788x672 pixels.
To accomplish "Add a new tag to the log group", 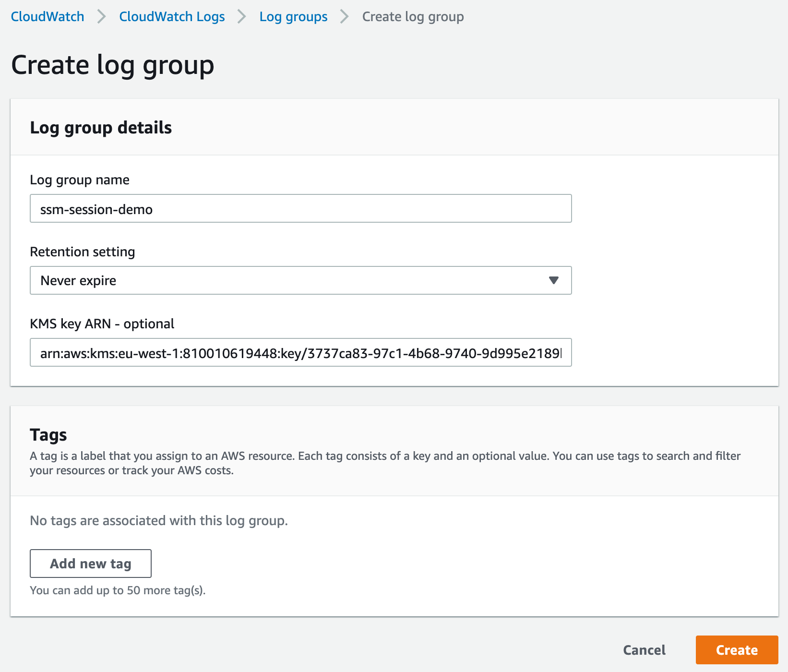I will pyautogui.click(x=90, y=563).
